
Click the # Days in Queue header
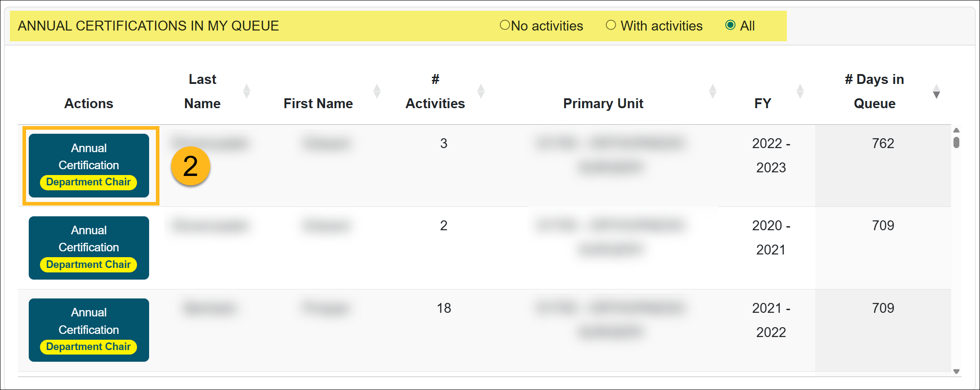[x=874, y=92]
